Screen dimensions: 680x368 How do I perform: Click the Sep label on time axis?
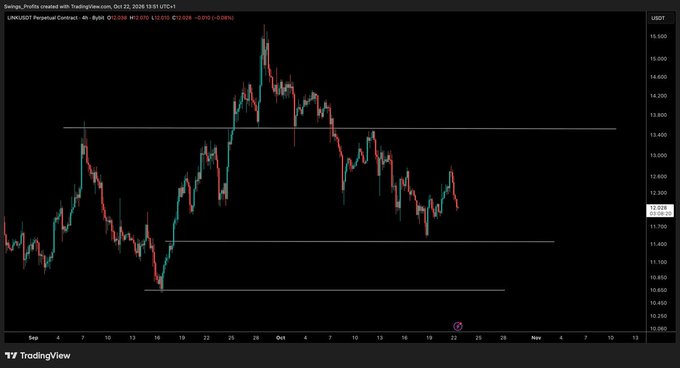point(33,338)
